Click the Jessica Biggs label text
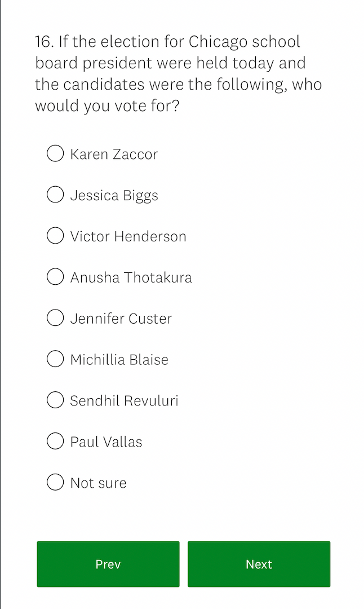 pos(114,195)
